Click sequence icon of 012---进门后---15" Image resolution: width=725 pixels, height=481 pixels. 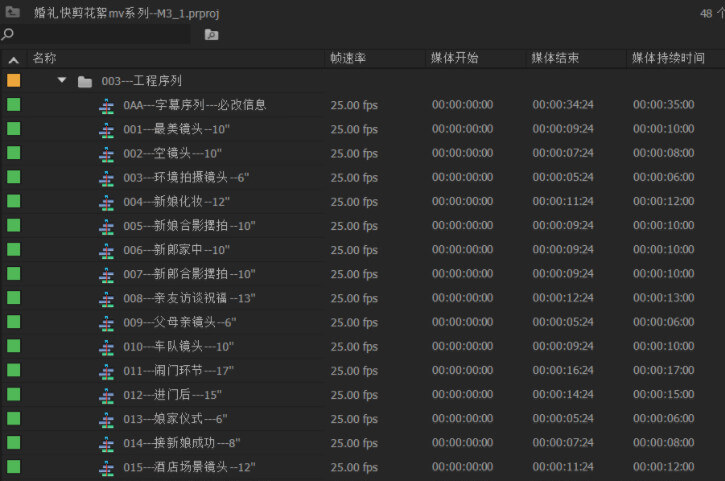pyautogui.click(x=106, y=396)
